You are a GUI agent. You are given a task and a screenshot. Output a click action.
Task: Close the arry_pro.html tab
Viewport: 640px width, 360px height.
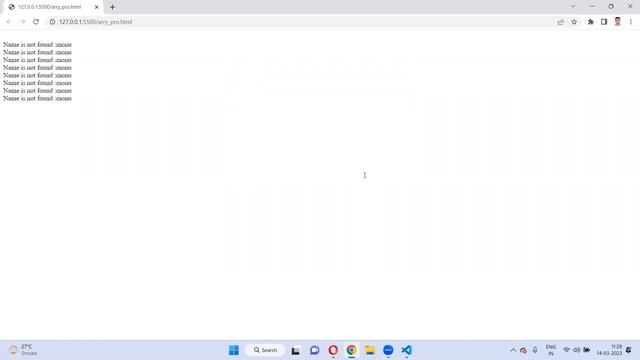coord(97,7)
